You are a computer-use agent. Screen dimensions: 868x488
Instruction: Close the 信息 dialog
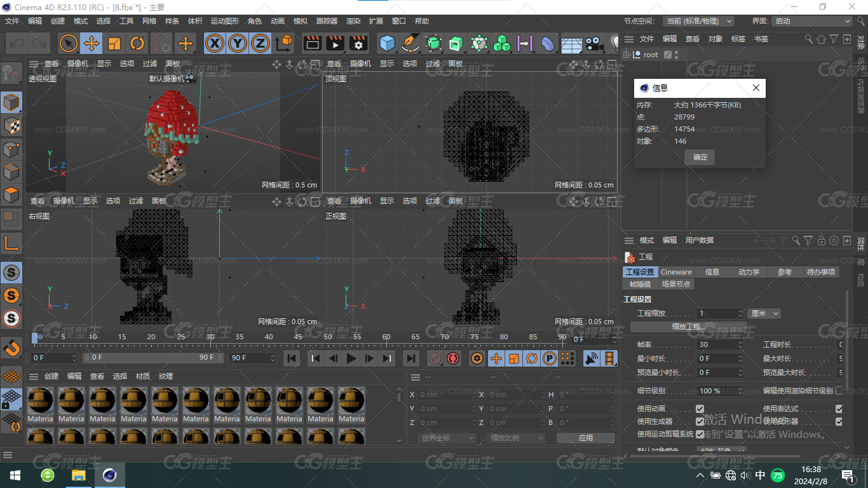click(x=756, y=88)
